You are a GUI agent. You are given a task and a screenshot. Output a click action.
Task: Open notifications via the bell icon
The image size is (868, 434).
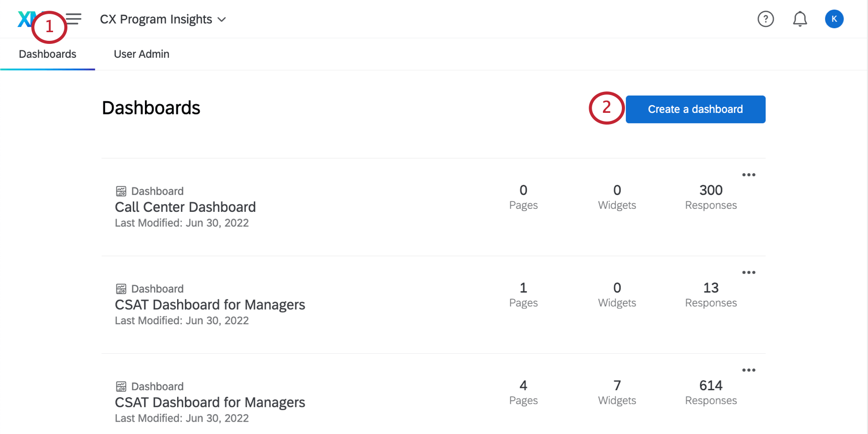[x=800, y=19]
